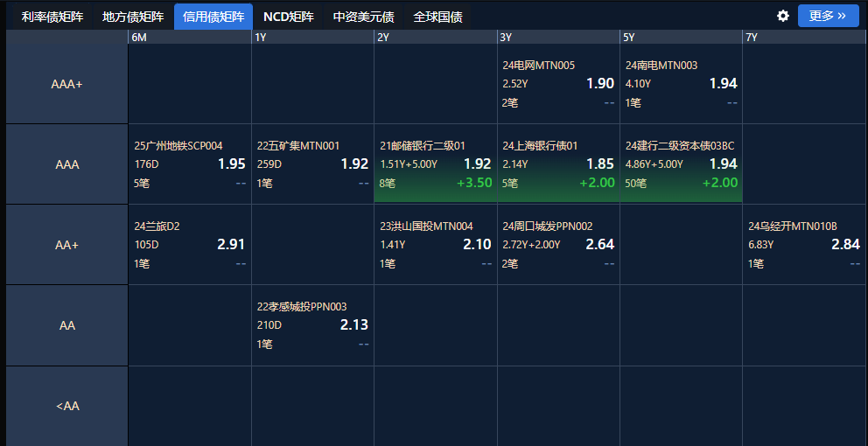Click the 2.72Y+2.00Y term text
Image resolution: width=868 pixels, height=446 pixels.
coord(531,245)
